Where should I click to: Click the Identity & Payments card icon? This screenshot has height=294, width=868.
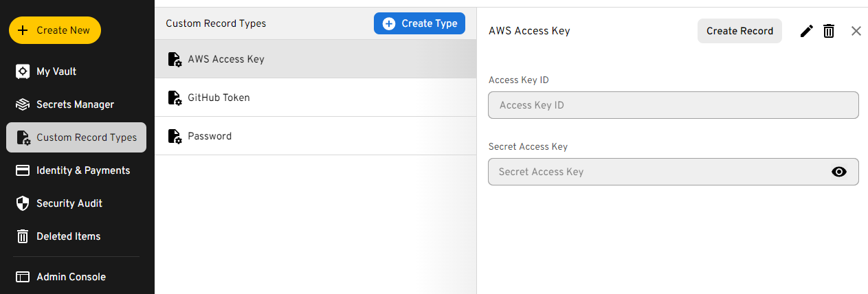23,170
